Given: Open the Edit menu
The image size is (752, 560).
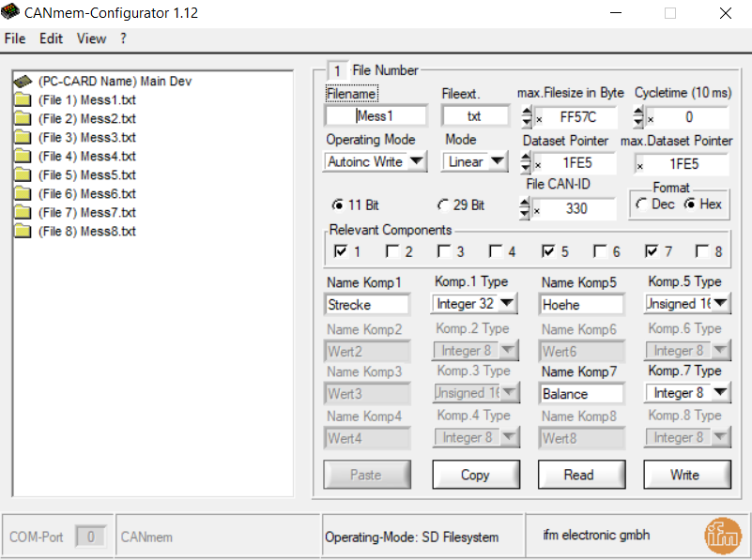Looking at the screenshot, I should 51,38.
